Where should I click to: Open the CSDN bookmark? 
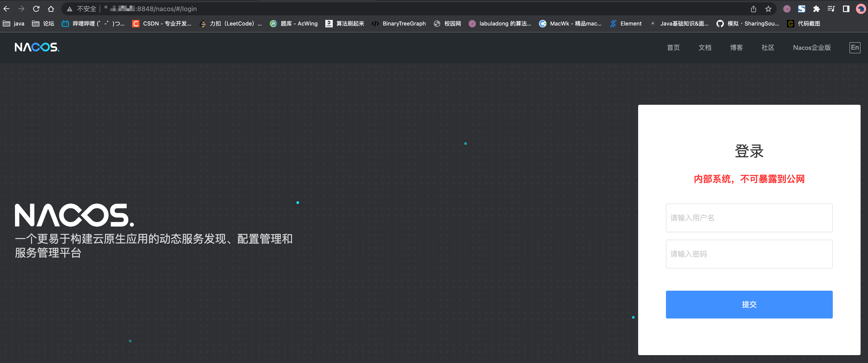click(x=162, y=24)
